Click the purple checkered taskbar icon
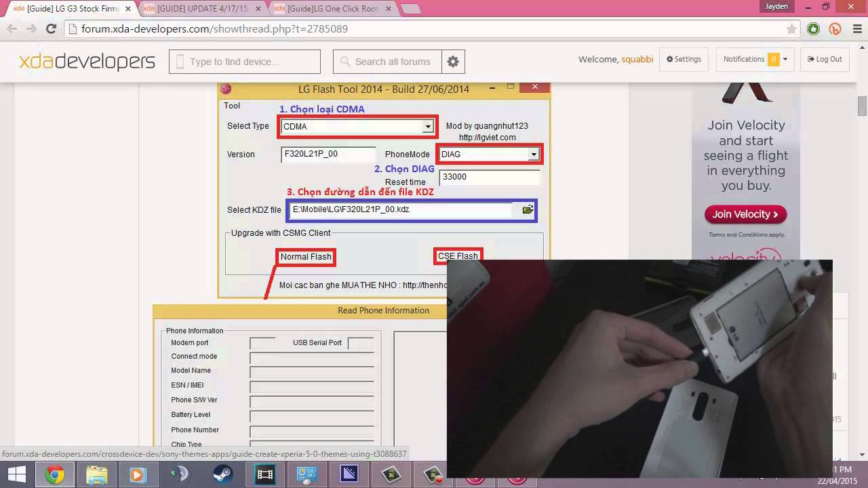868x488 pixels. [x=349, y=474]
